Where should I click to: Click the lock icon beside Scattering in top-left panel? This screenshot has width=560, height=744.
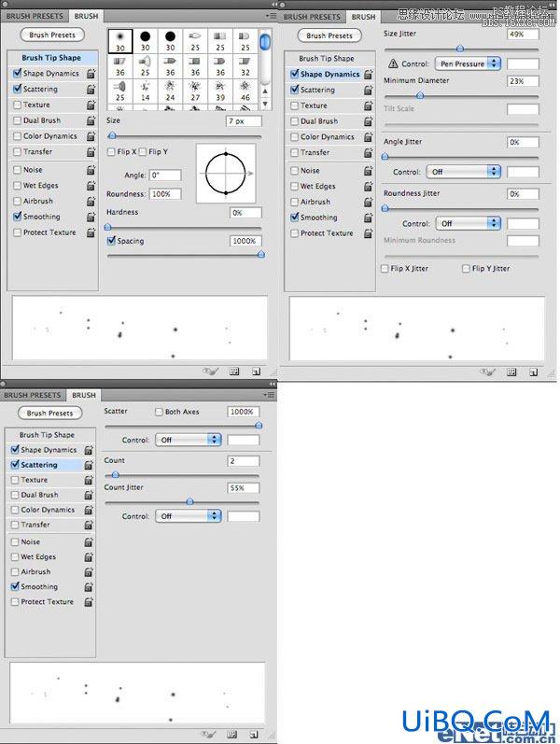click(91, 90)
